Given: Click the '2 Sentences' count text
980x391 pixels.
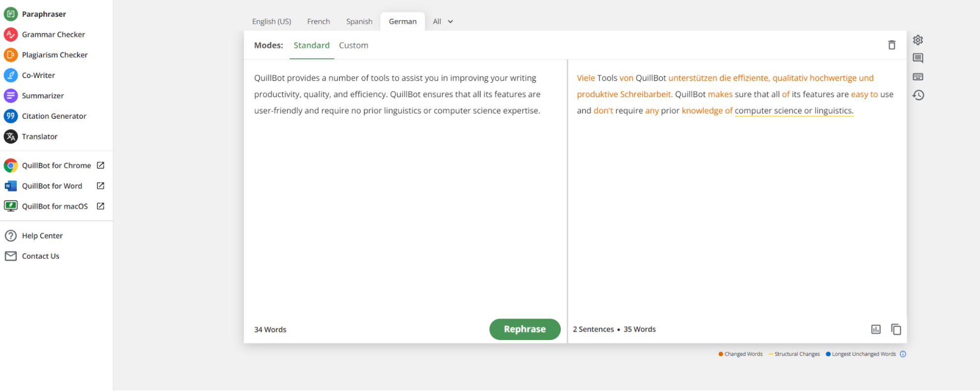Looking at the screenshot, I should click(x=593, y=329).
